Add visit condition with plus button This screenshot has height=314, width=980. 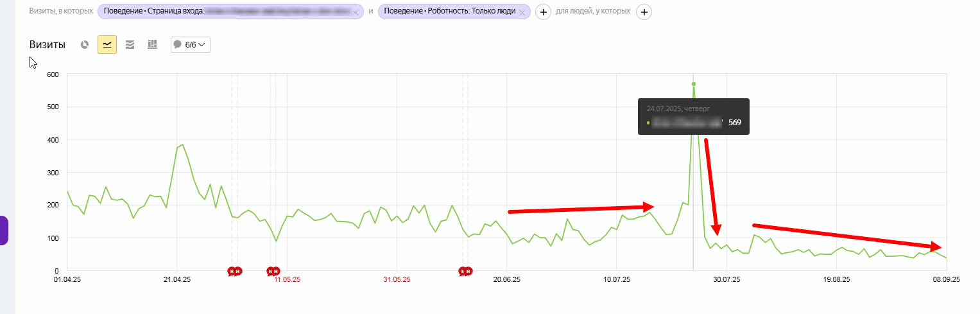(543, 12)
